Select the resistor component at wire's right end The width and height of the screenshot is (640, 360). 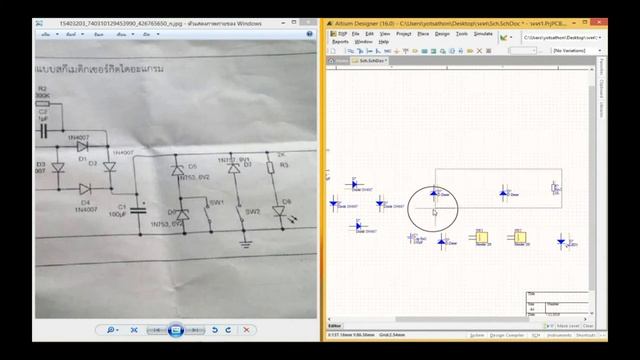click(555, 188)
